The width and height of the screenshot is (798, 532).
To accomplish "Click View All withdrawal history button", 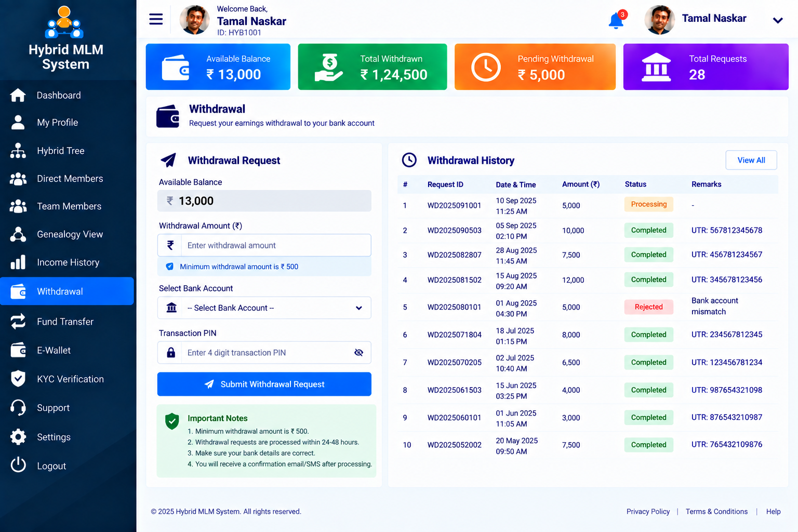I will click(751, 160).
